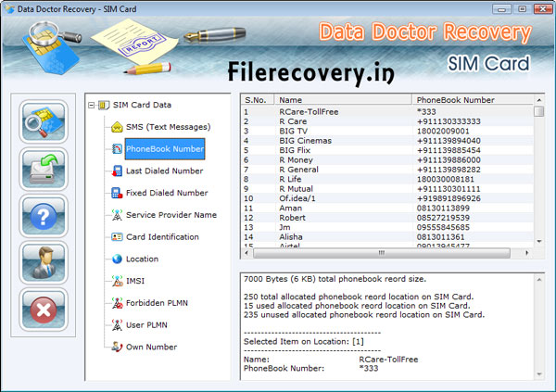This screenshot has width=556, height=392.
Task: Open Own Number tree entry
Action: 151,347
